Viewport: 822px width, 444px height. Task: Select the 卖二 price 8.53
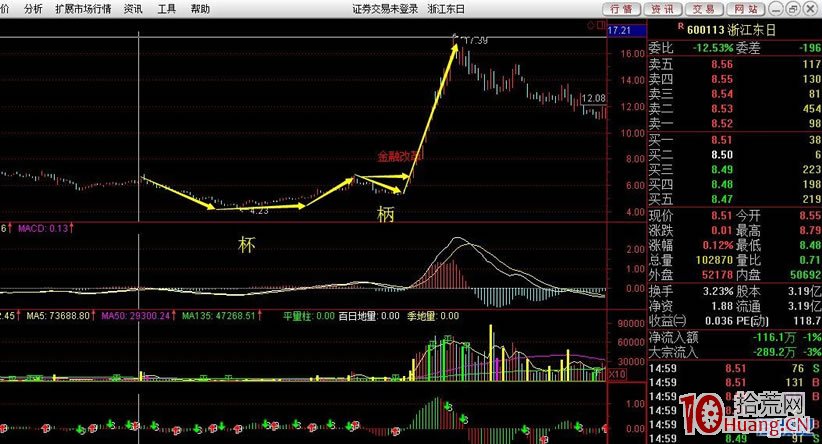722,109
